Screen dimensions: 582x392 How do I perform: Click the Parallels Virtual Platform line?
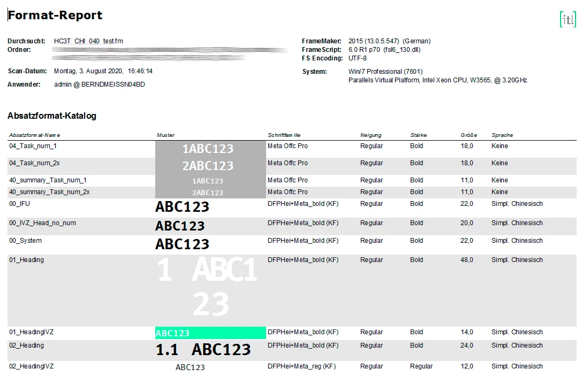pos(437,80)
